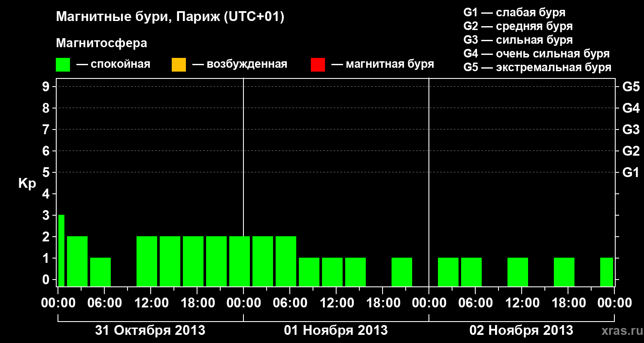Click the G1 storm level label

(631, 172)
